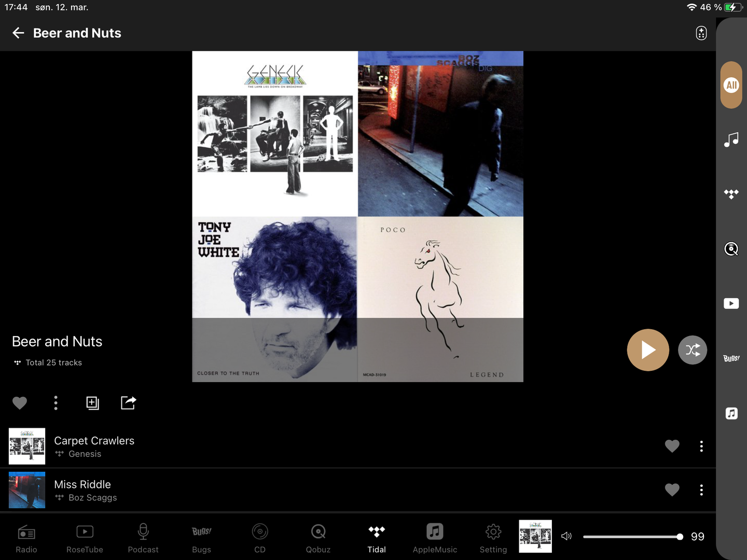Adjust the volume slider

[633, 537]
